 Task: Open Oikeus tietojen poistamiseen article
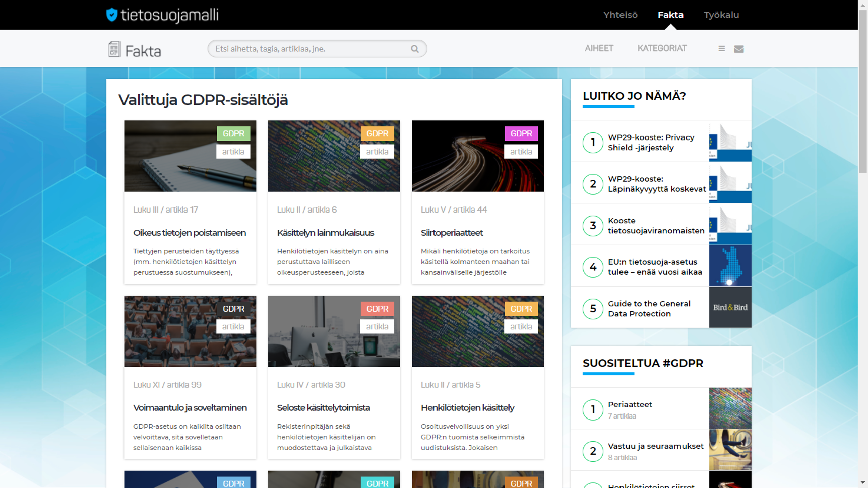click(190, 233)
